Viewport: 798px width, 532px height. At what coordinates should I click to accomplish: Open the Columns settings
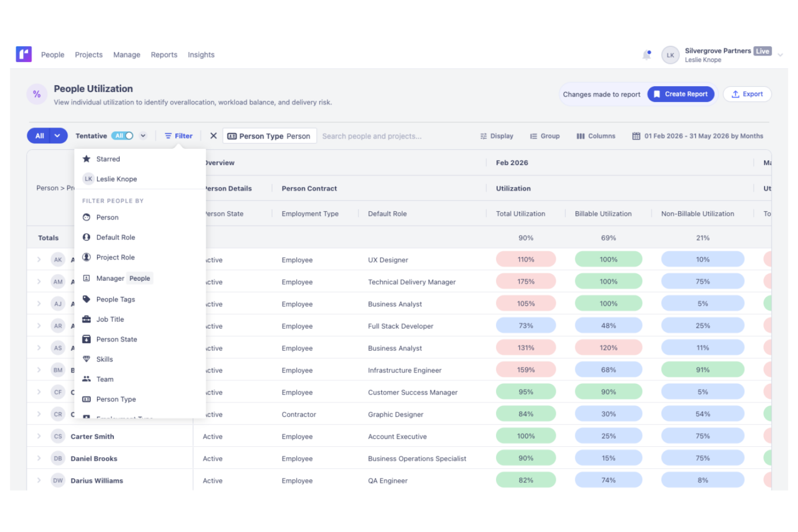[x=596, y=136]
